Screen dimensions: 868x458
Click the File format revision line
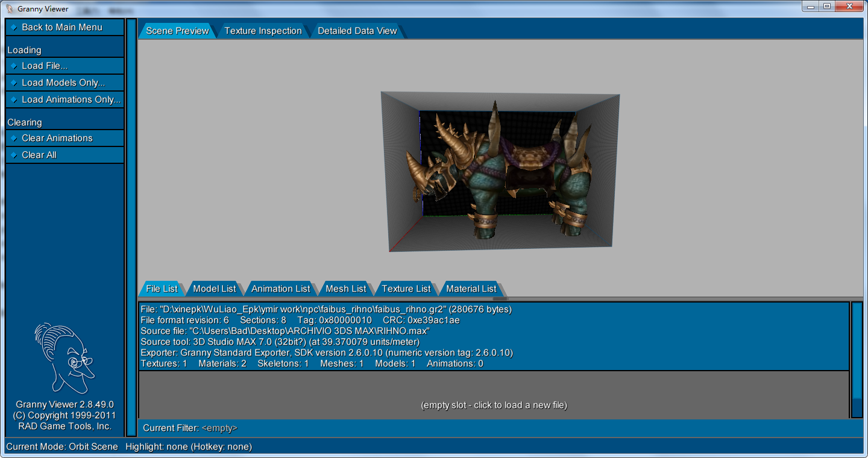[300, 320]
